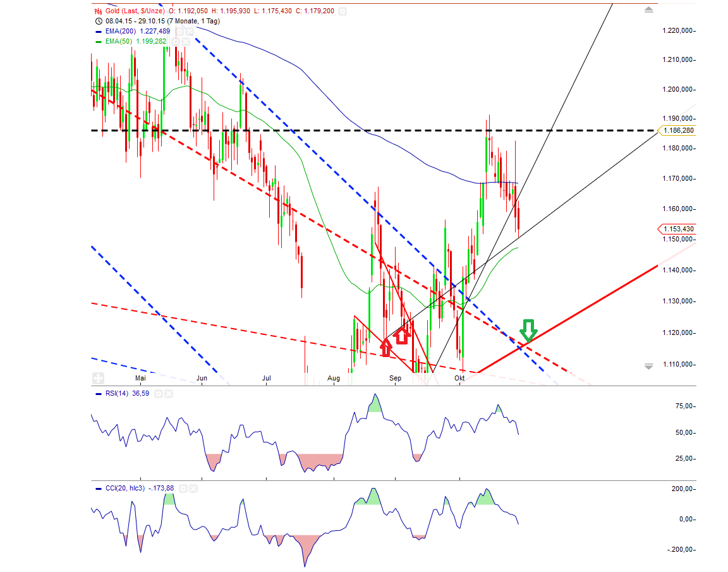Open the CCI(20) settings icon

(x=184, y=488)
